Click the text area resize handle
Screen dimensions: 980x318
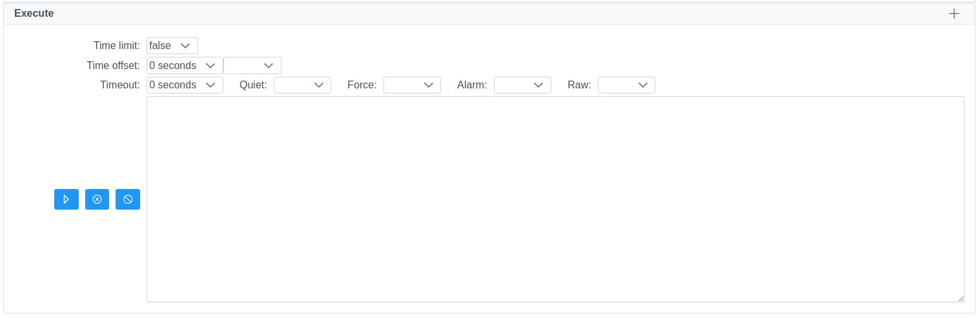961,299
